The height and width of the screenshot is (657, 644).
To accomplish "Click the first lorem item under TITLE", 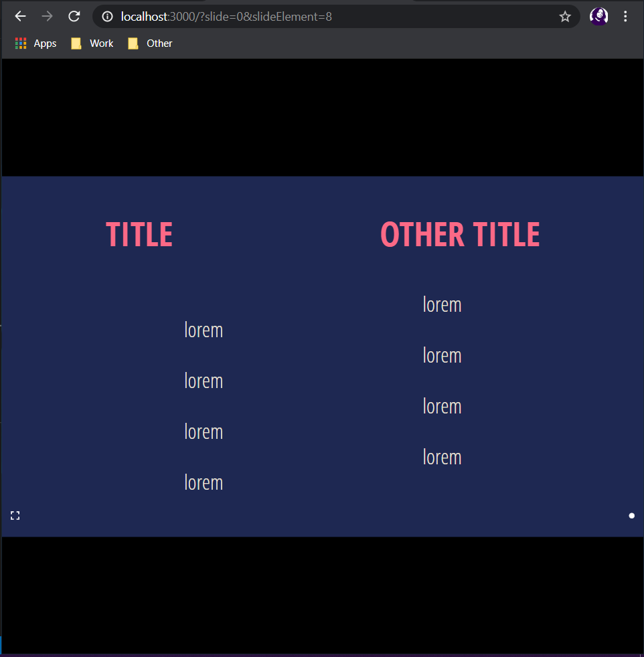I will [204, 329].
